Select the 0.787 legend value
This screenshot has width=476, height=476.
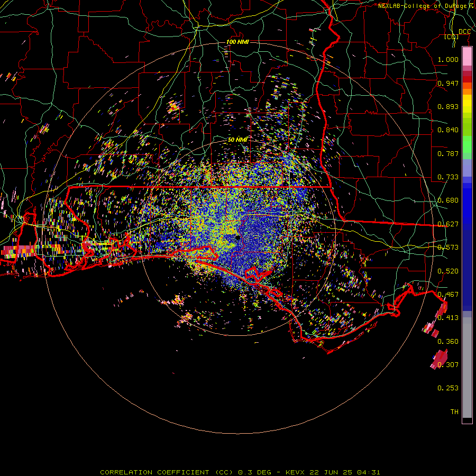(x=448, y=153)
